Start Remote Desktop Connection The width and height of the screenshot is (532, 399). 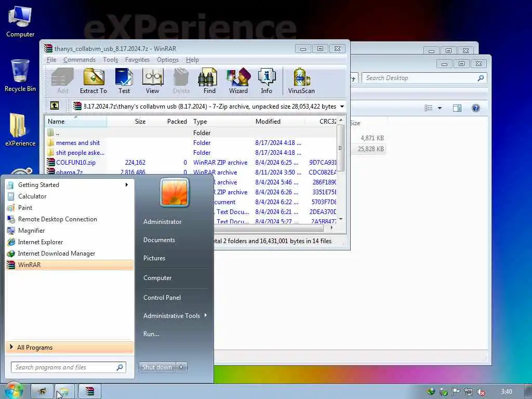(x=70, y=219)
